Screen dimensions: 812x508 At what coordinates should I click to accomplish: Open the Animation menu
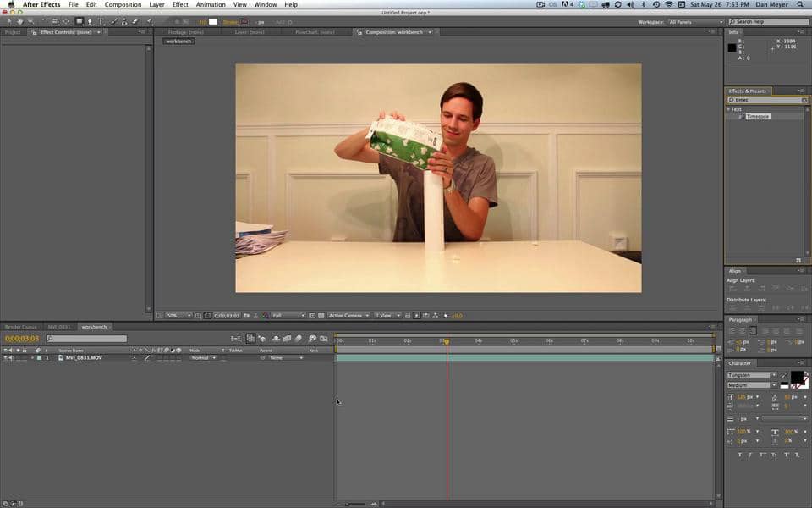pos(211,4)
